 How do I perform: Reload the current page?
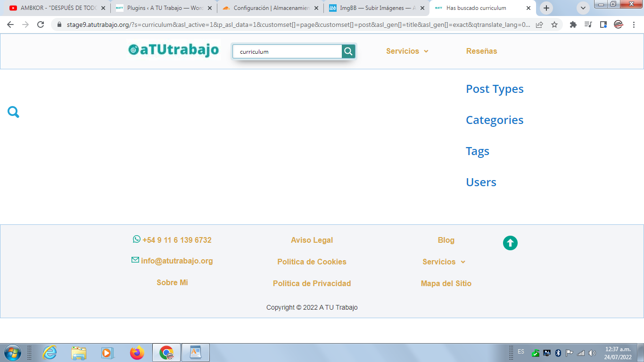[41, 25]
